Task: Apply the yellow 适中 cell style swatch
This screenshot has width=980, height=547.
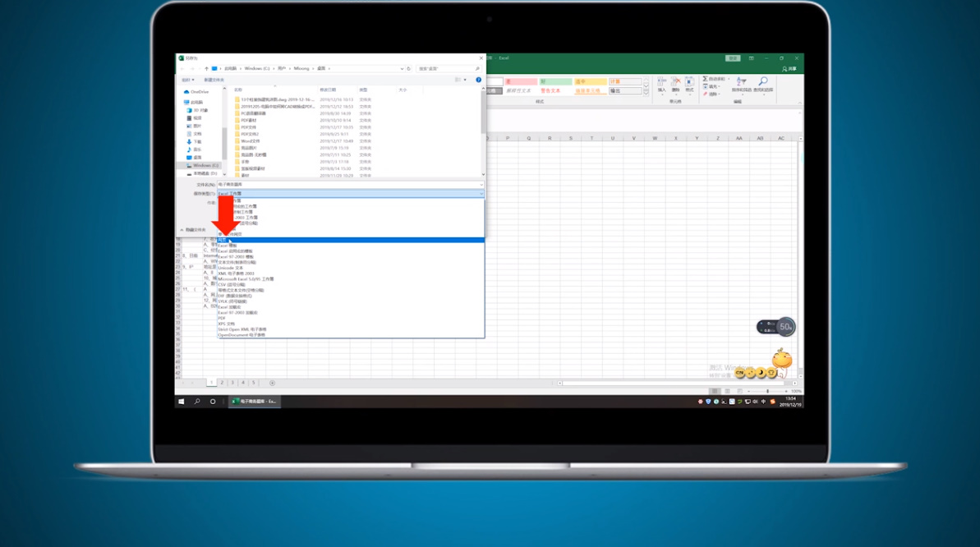Action: coord(590,82)
